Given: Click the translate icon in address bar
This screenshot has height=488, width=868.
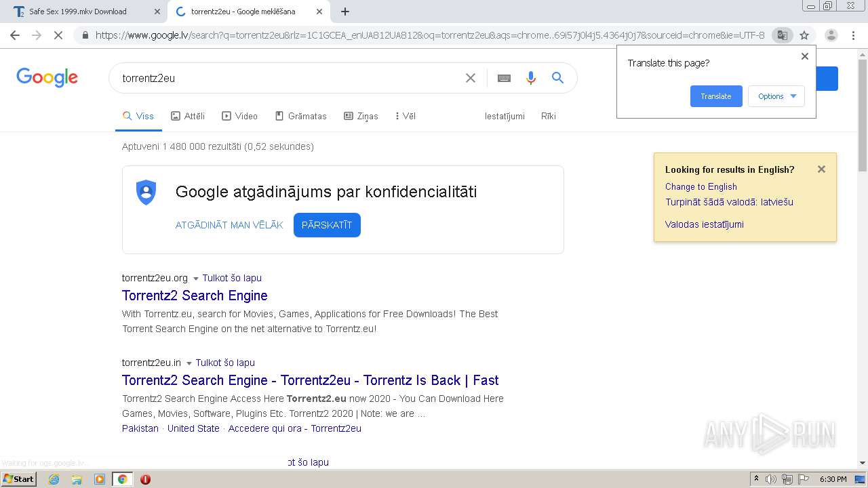Looking at the screenshot, I should click(782, 35).
